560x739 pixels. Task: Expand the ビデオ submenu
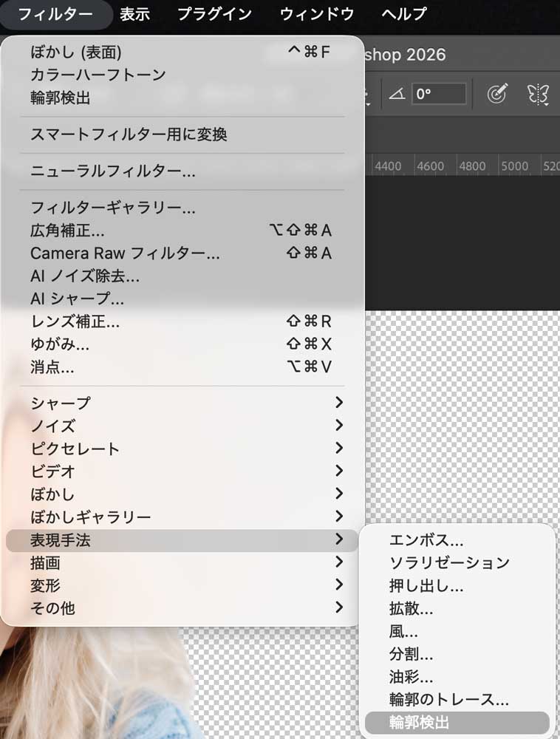(182, 471)
